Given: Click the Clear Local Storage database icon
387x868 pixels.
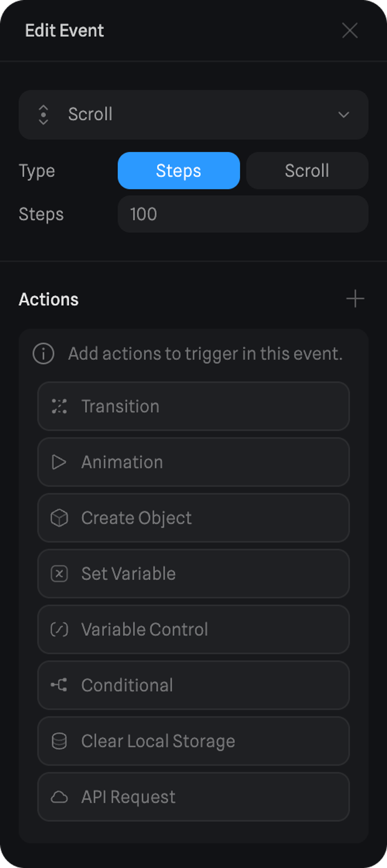Looking at the screenshot, I should 59,741.
